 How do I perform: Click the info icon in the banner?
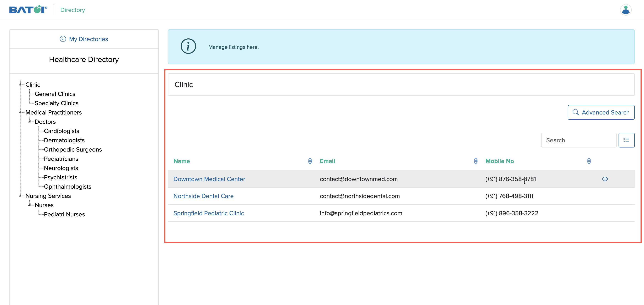[188, 46]
